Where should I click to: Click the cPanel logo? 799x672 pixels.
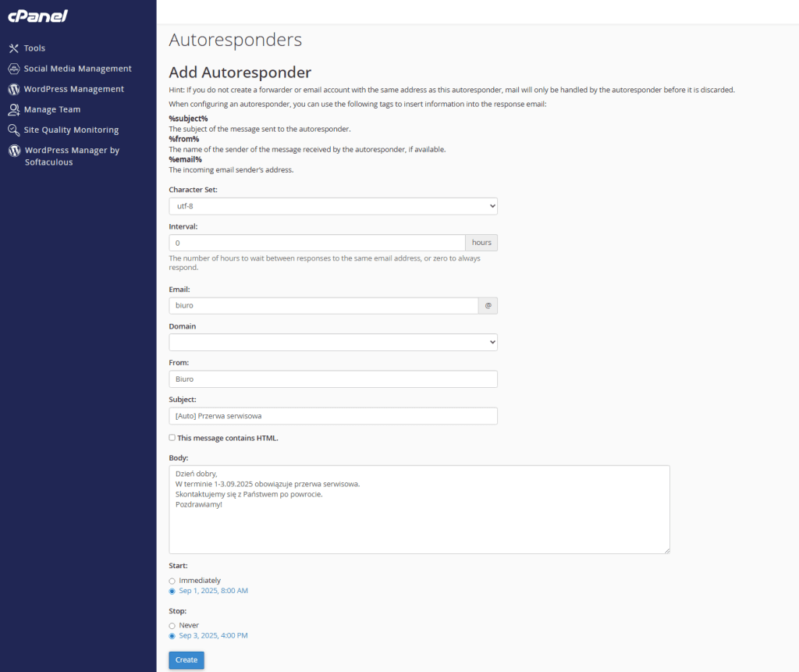coord(37,16)
